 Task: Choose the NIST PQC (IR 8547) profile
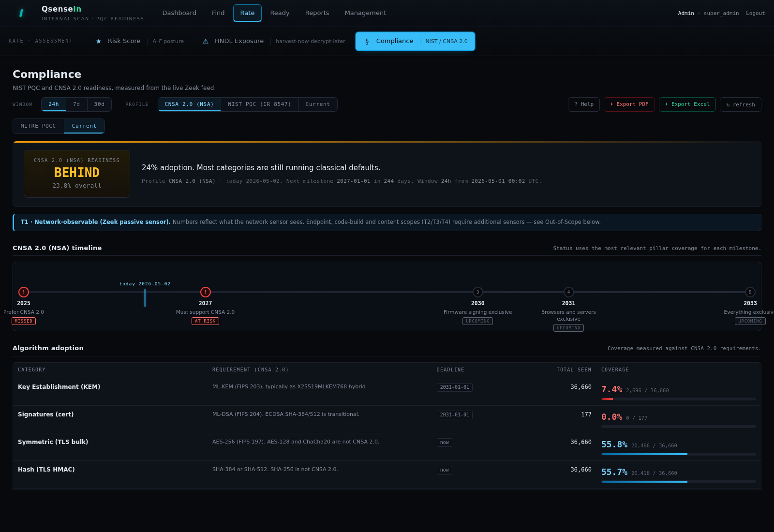point(260,104)
